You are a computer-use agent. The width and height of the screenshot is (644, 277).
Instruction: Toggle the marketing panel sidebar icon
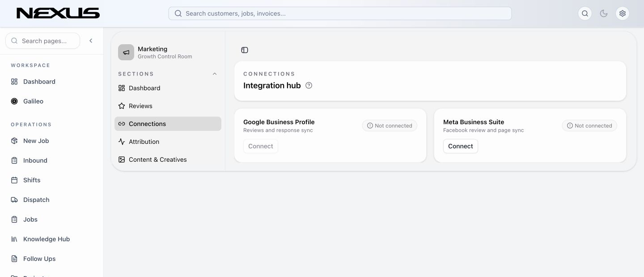[x=245, y=50]
